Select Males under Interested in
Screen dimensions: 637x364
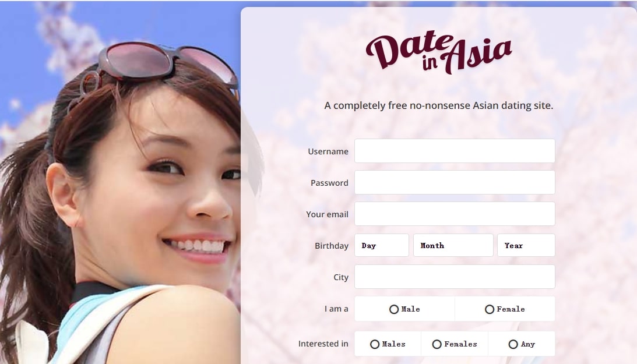point(388,344)
